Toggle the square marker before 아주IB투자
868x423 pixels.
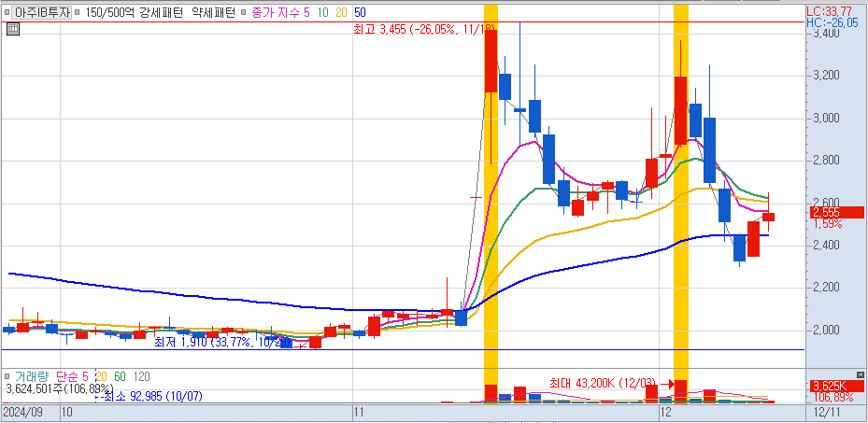(6, 12)
